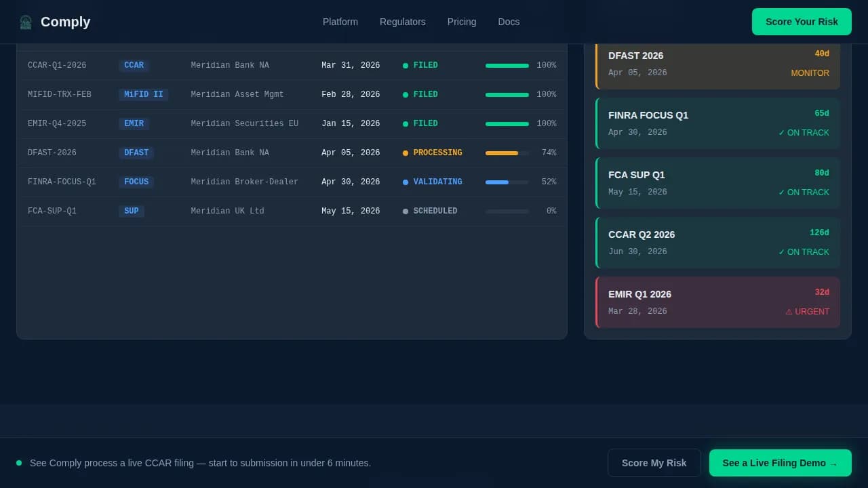Screen dimensions: 868x488
Task: Click the Score My Risk button
Action: pos(654,463)
